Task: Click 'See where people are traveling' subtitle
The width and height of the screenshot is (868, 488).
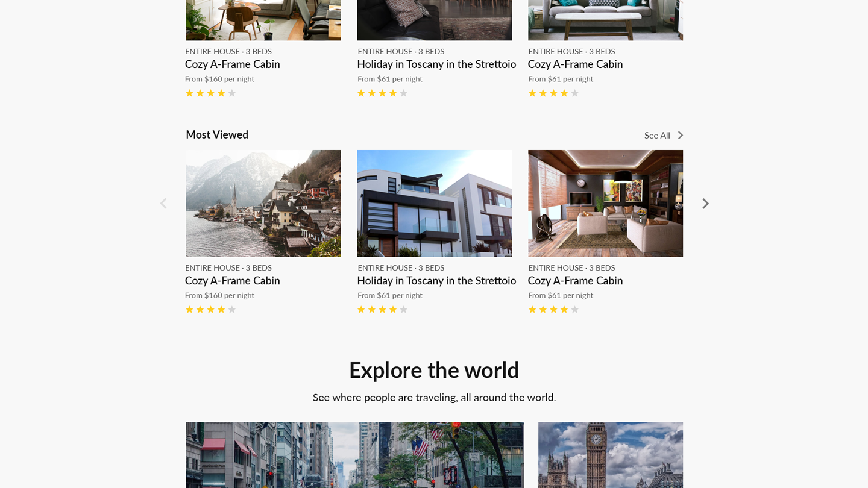Action: point(434,398)
